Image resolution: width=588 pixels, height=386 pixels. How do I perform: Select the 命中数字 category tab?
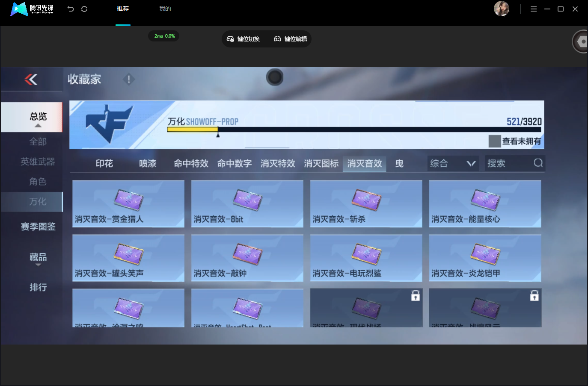tap(235, 163)
